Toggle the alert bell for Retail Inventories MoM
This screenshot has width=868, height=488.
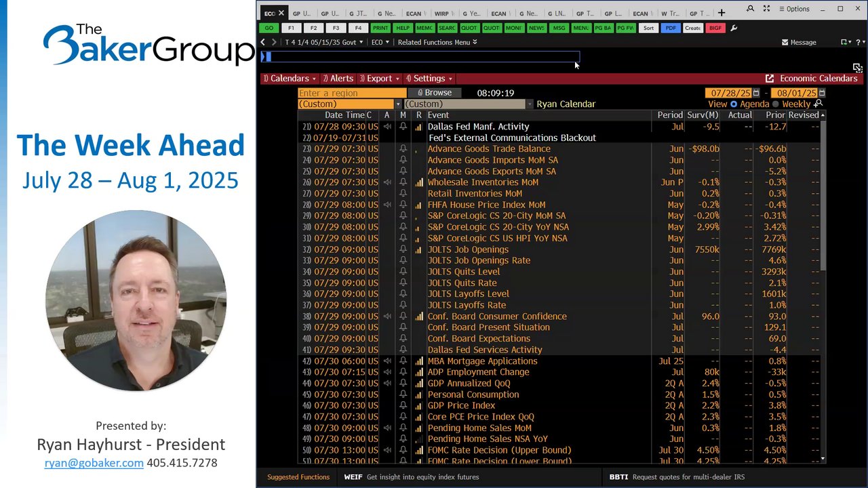click(x=403, y=194)
